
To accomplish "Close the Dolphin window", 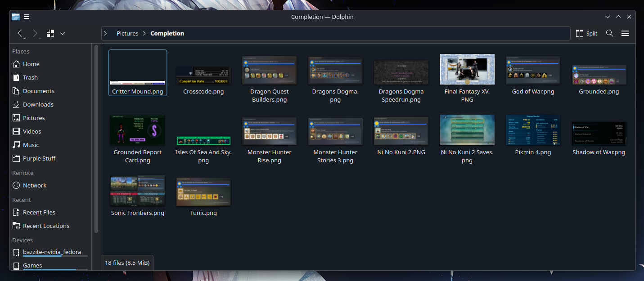I will point(629,17).
